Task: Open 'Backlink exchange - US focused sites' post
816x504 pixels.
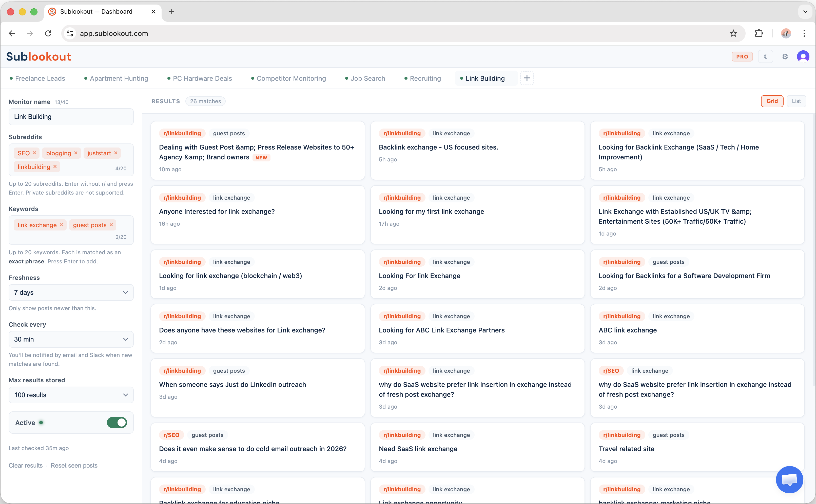Action: 438,147
